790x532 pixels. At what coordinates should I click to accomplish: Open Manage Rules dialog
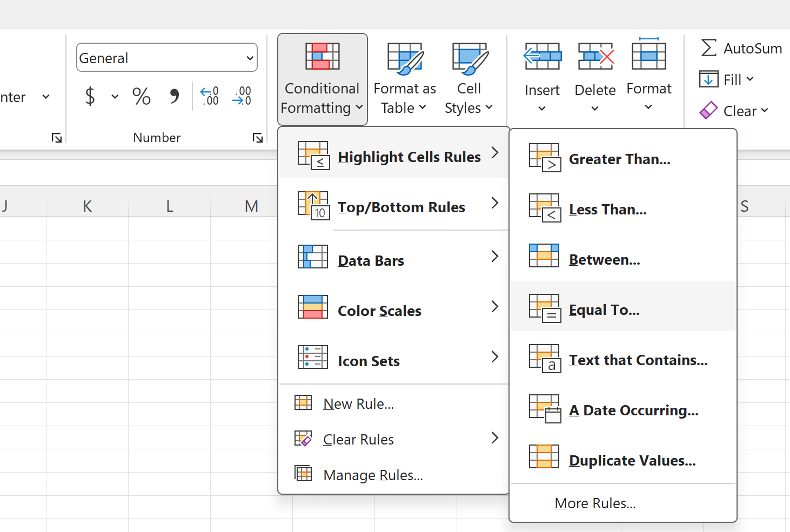tap(372, 475)
